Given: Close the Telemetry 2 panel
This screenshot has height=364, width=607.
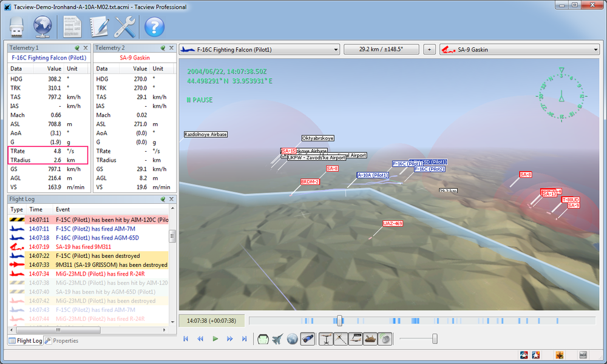Looking at the screenshot, I should coord(172,48).
